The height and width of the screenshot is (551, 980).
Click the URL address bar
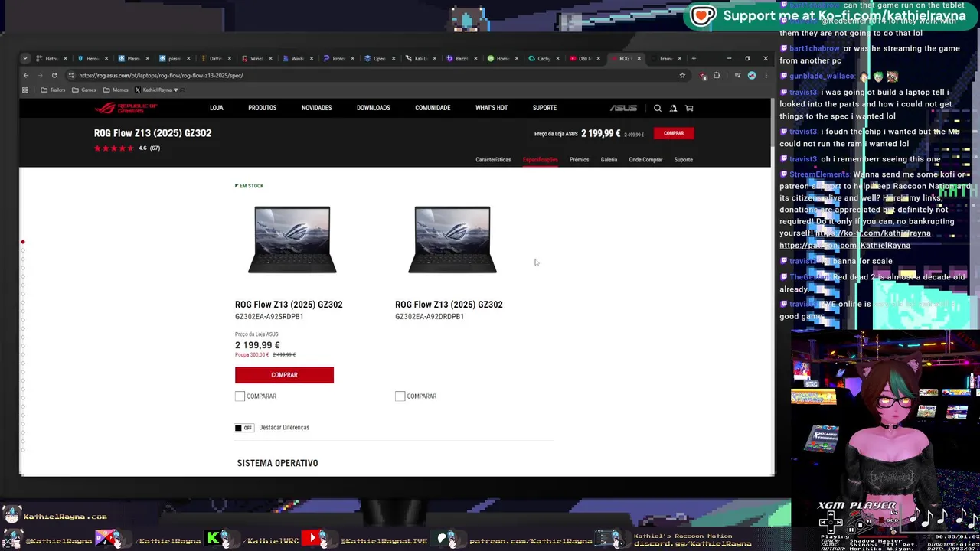[x=375, y=75]
